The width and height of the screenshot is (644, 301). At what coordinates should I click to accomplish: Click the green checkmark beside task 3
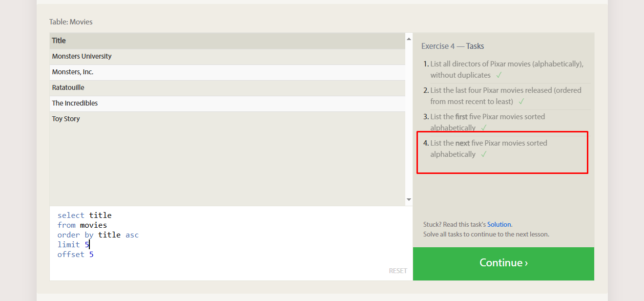(484, 128)
